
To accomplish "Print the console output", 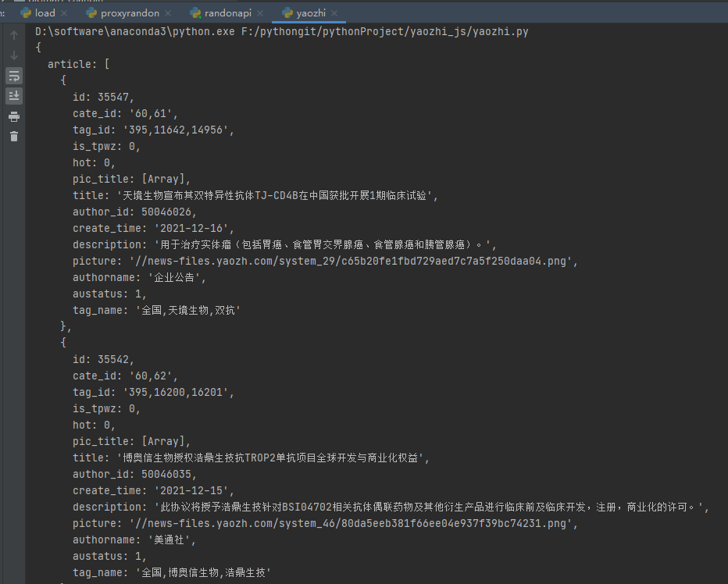I will pos(14,116).
